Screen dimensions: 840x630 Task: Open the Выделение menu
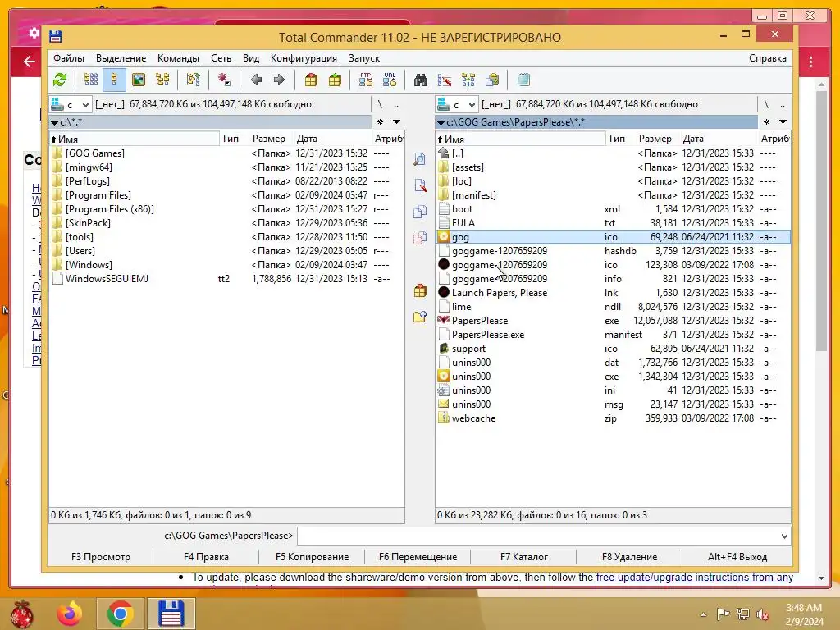(x=121, y=58)
